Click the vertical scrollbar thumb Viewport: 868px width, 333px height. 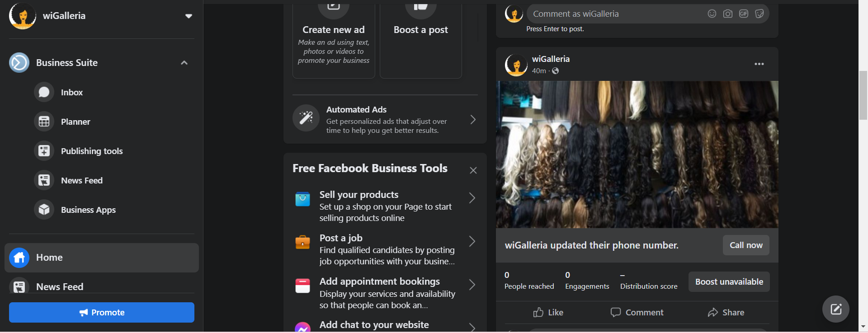point(863,95)
